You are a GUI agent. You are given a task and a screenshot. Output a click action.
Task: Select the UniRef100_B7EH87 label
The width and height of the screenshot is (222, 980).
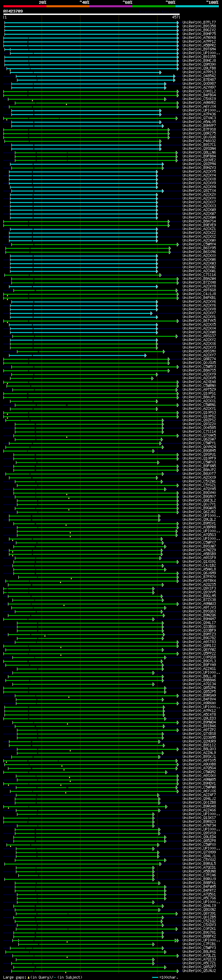tap(199, 80)
